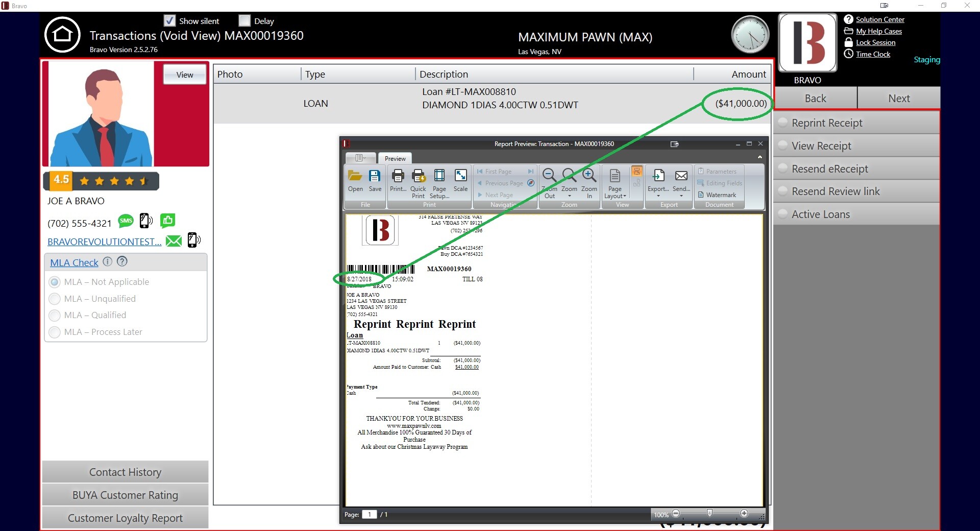Zoom In on the receipt preview
This screenshot has width=980, height=531.
point(589,184)
